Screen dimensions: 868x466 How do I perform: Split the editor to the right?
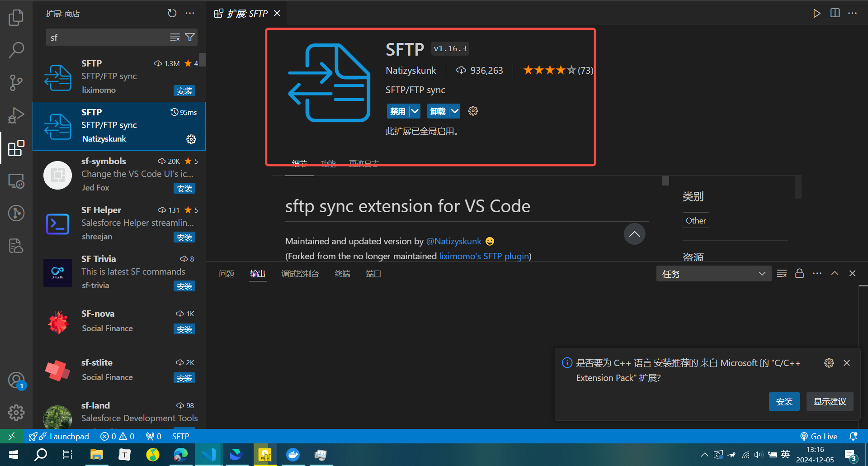[x=835, y=13]
